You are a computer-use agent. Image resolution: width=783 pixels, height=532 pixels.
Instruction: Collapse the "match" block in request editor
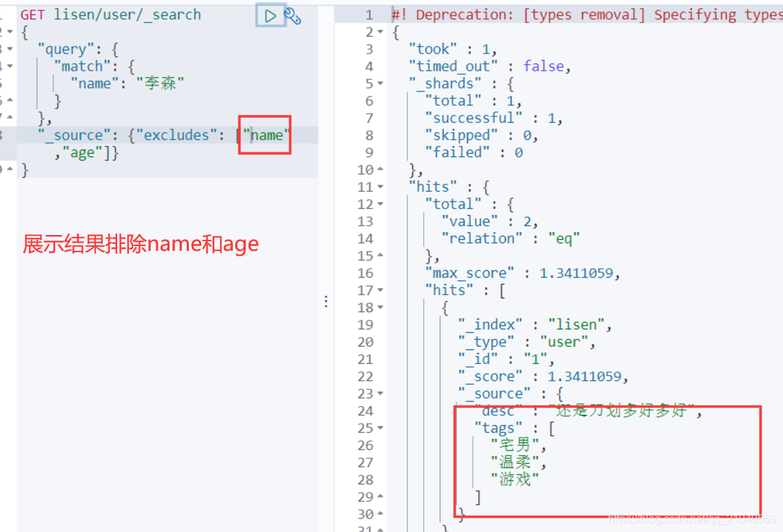(10, 66)
